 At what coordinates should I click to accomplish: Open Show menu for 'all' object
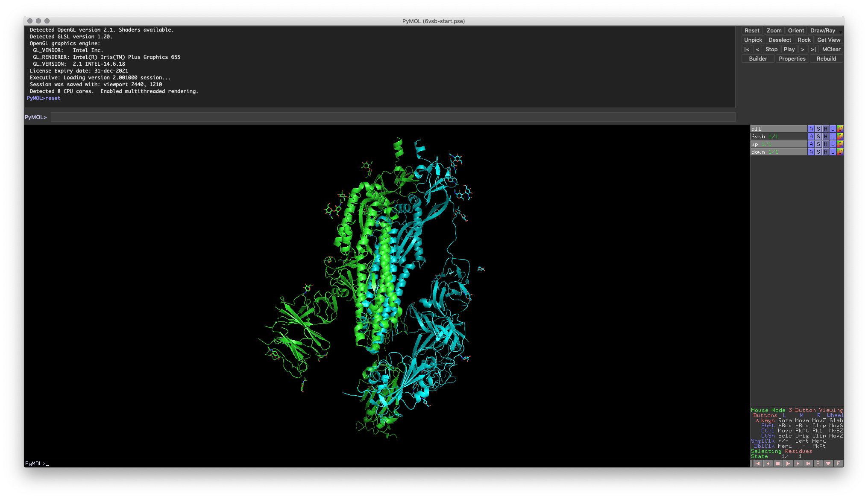click(818, 129)
